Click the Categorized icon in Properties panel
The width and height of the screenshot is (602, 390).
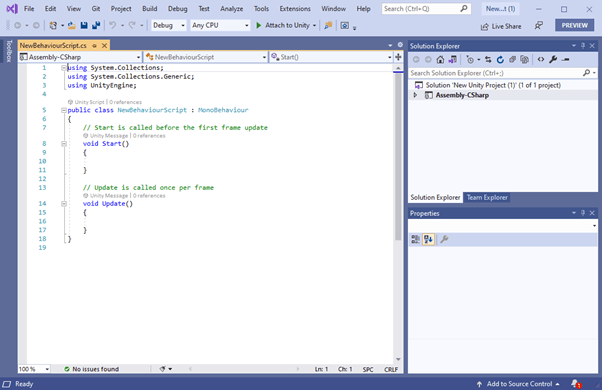point(415,240)
